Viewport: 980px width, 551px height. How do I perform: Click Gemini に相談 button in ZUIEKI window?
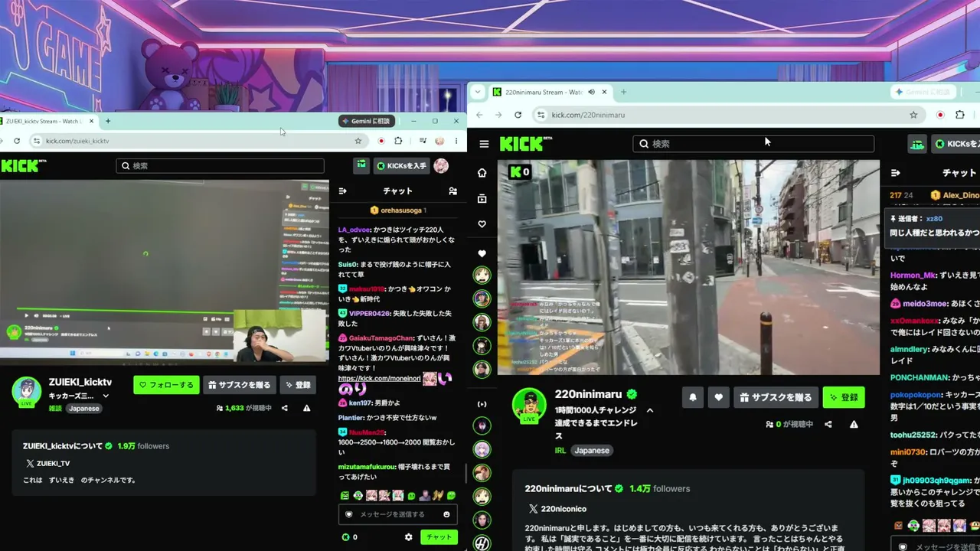pyautogui.click(x=365, y=121)
